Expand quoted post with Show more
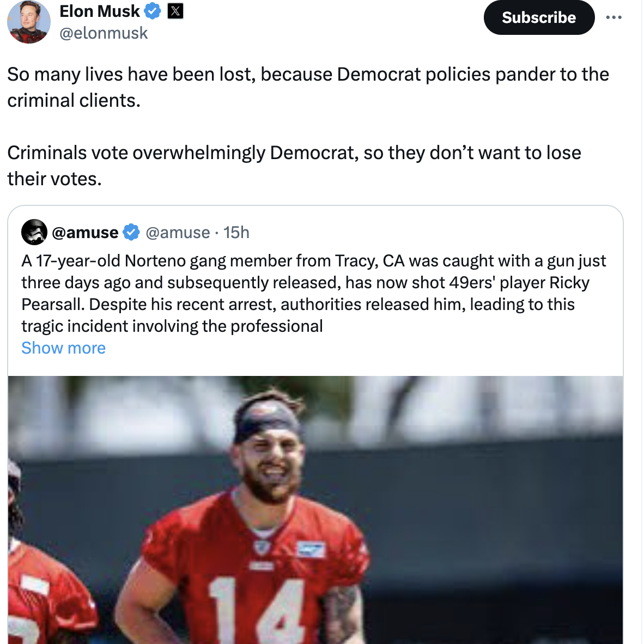Screen dimensions: 644x644 point(63,348)
